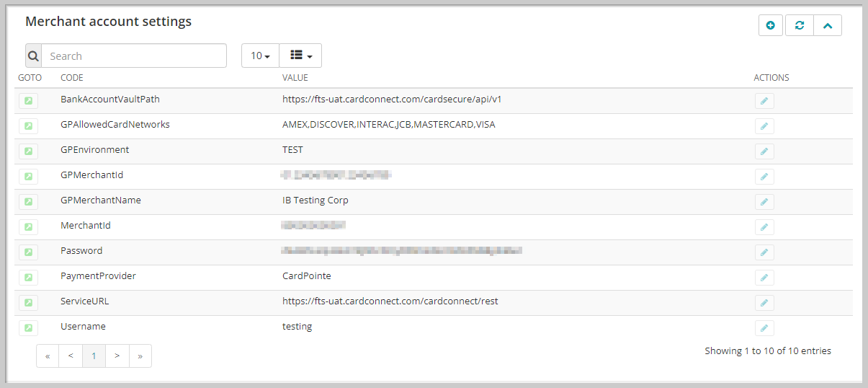
Task: Edit the GPMerchantId row
Action: 764,177
